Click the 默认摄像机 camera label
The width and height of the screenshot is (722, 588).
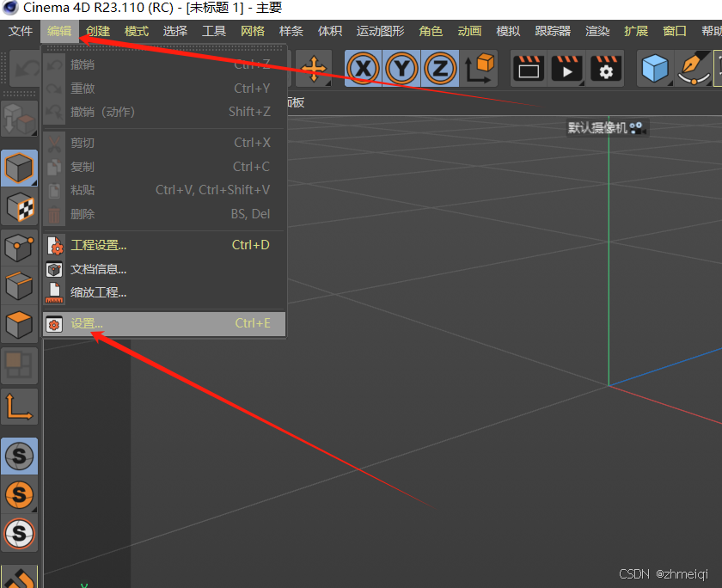(x=597, y=127)
